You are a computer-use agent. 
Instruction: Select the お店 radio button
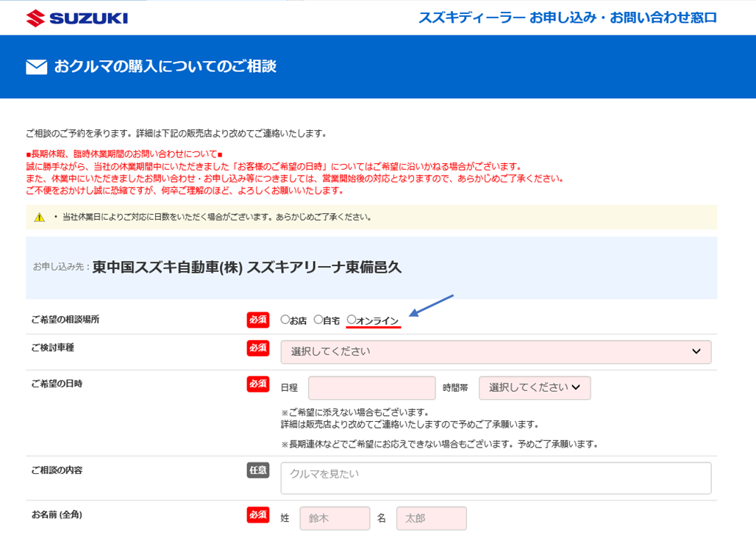point(285,320)
